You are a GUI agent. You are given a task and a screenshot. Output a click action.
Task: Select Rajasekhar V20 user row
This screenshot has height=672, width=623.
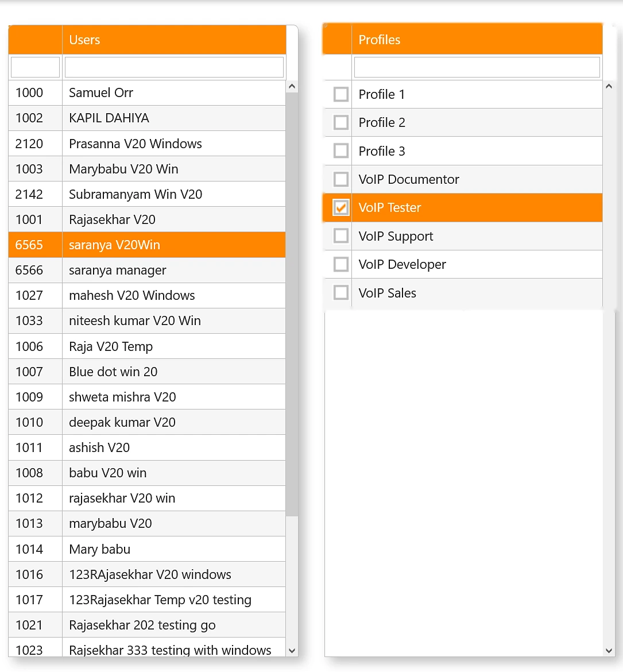147,219
